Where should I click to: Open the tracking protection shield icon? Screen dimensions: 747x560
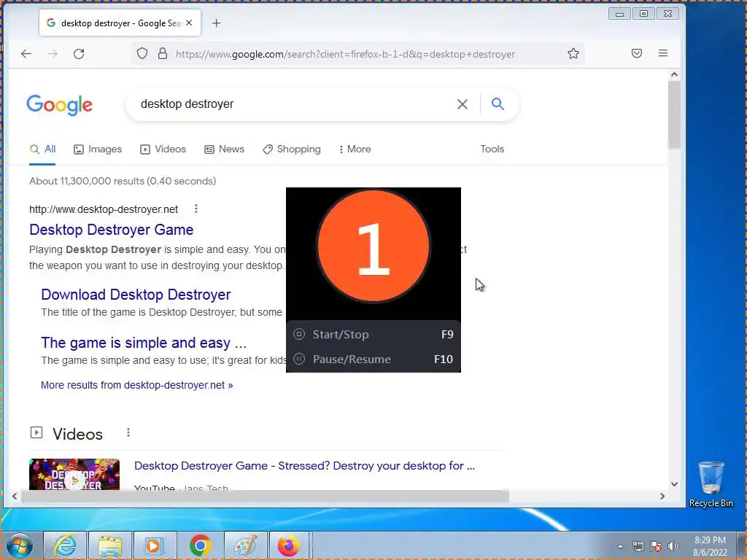pyautogui.click(x=142, y=53)
